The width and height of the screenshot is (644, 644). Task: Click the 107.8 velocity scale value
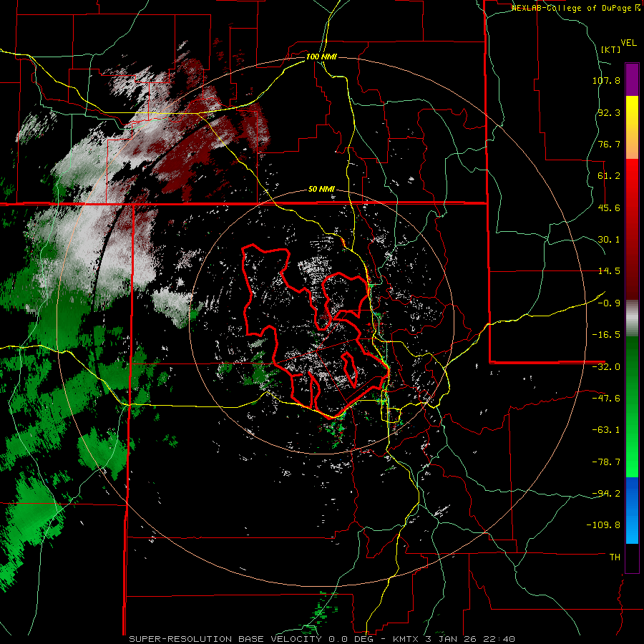tap(606, 80)
